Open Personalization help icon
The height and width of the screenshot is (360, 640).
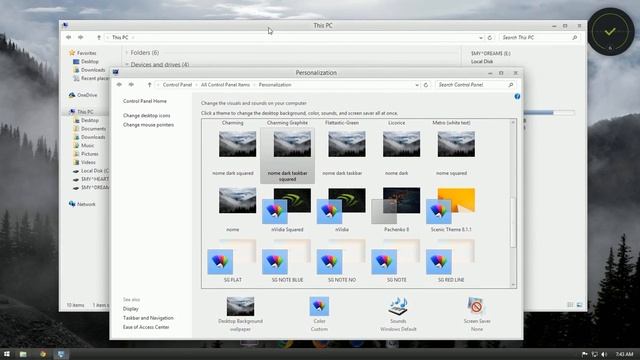[517, 96]
